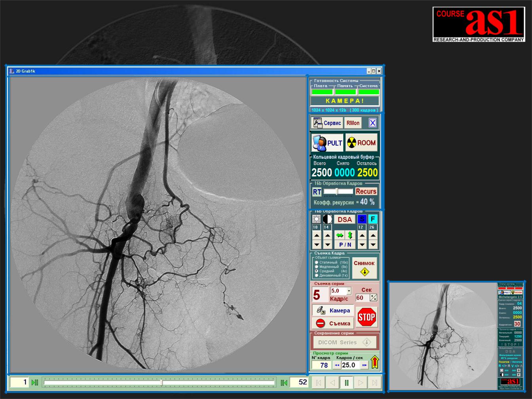
Task: Open the Сервис settings panel
Action: (x=327, y=123)
